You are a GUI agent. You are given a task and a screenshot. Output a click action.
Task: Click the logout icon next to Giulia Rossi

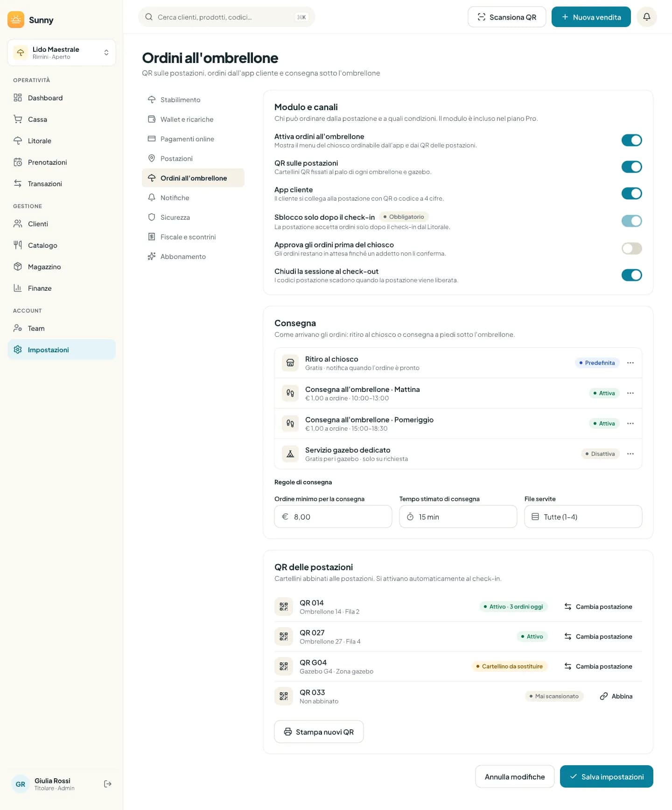(x=108, y=784)
